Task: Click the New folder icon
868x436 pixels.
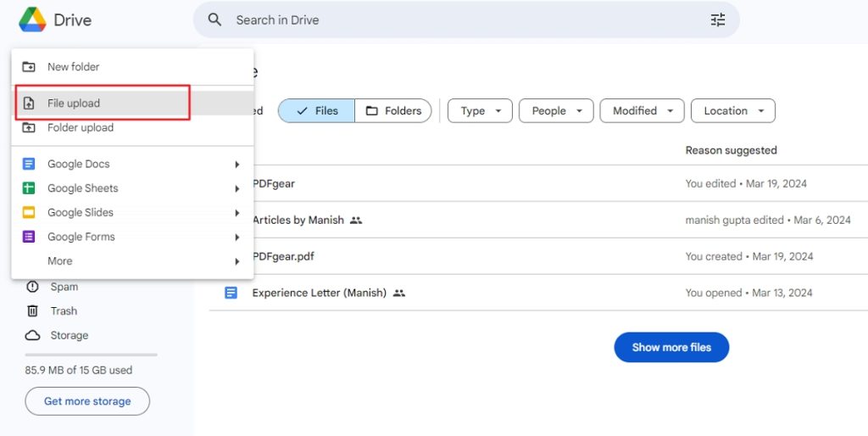Action: point(29,67)
